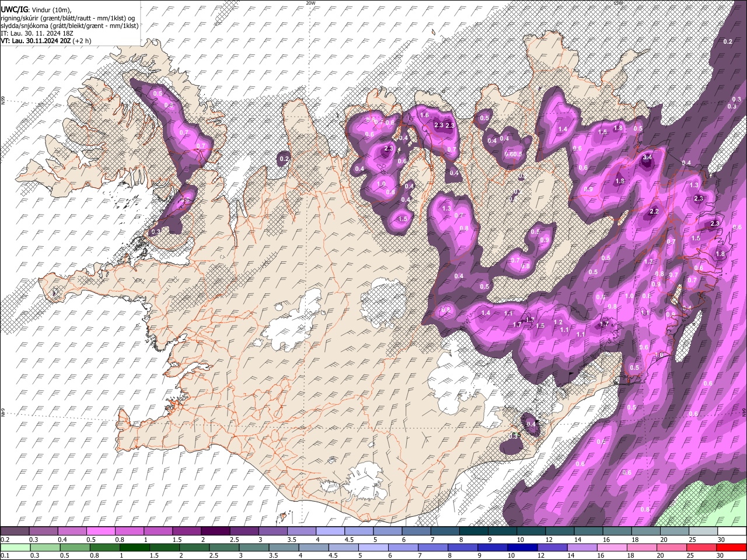Click the bright pink legend swatch between 0.5 and 0.8

pos(100,531)
